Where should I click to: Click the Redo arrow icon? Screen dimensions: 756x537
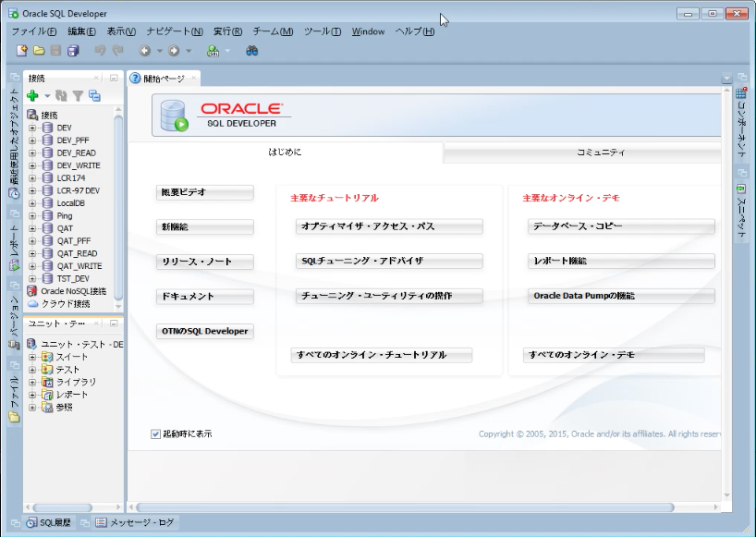pyautogui.click(x=118, y=51)
